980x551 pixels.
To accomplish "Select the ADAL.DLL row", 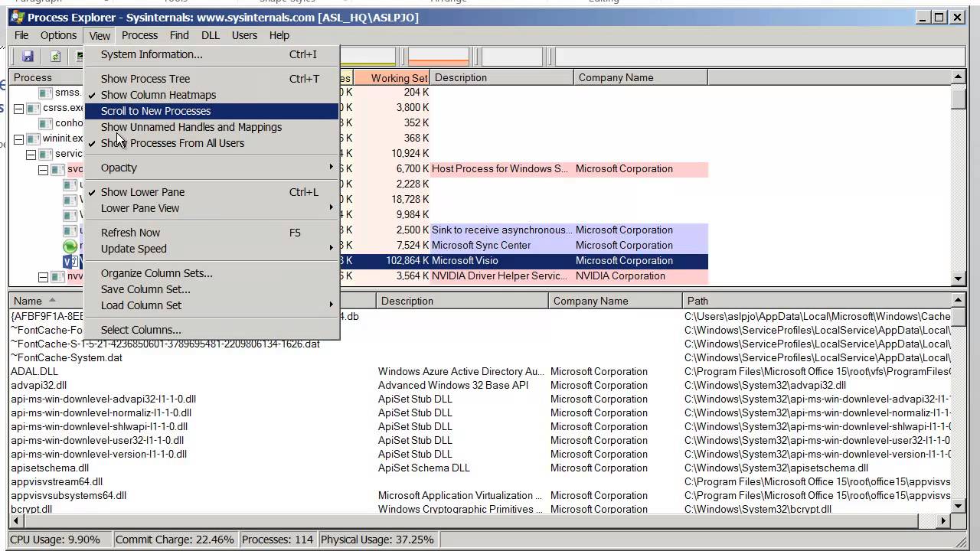I will point(480,371).
